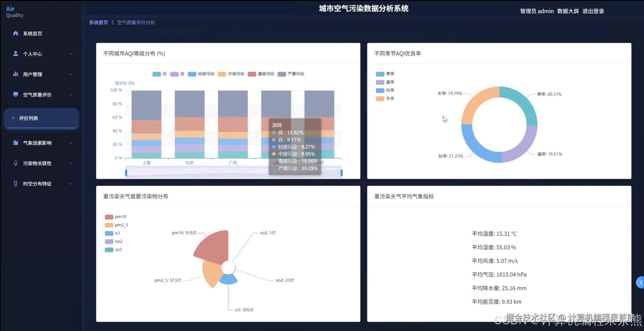Screen dimensions: 644x331
Task: Click the 夏季 donut segment
Action: click(523, 147)
